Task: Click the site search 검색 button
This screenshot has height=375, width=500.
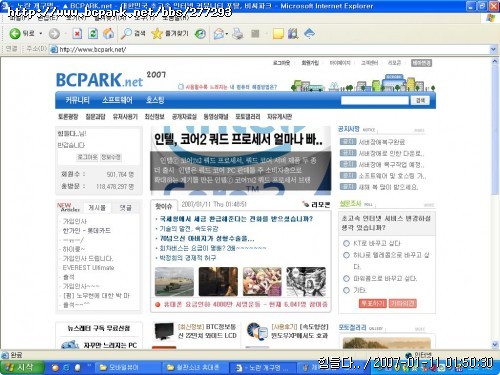Action: click(420, 100)
